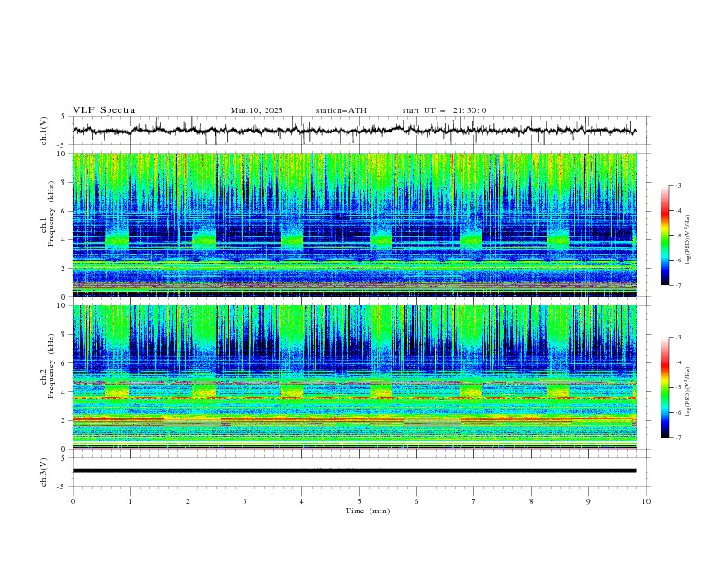This screenshot has height=563, width=728.
Task: Click time axis tick label "3"
Action: point(245,501)
